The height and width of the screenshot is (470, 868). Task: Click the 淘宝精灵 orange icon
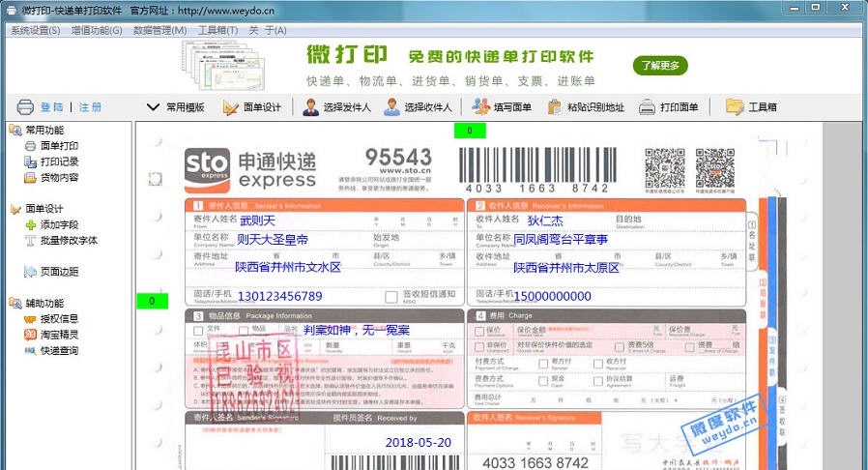click(30, 335)
